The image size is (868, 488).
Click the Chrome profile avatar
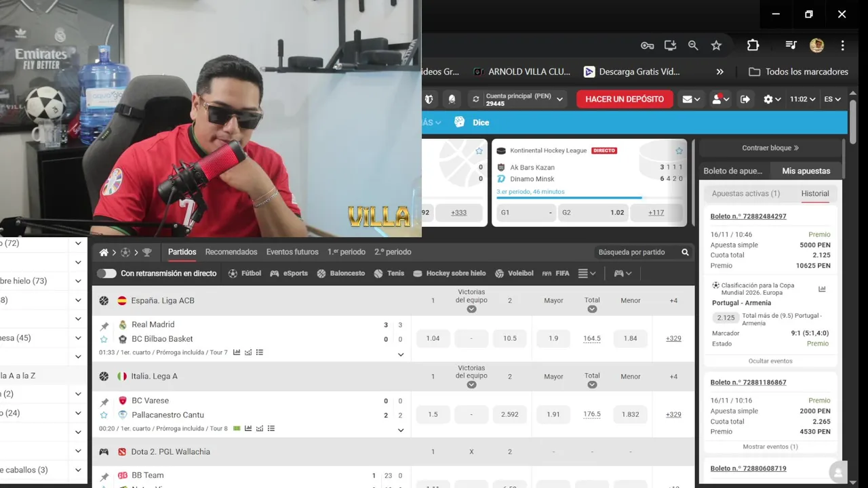pos(816,45)
